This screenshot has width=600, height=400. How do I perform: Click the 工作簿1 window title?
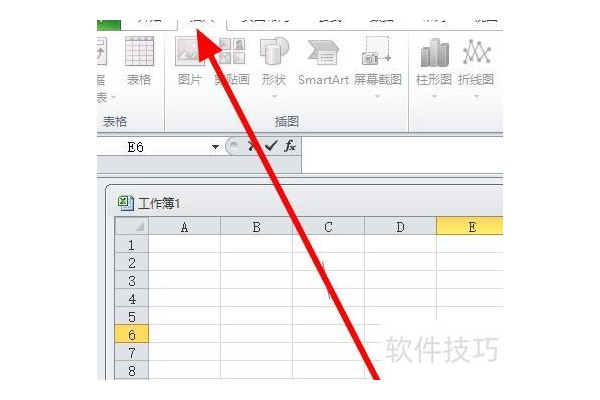point(159,203)
